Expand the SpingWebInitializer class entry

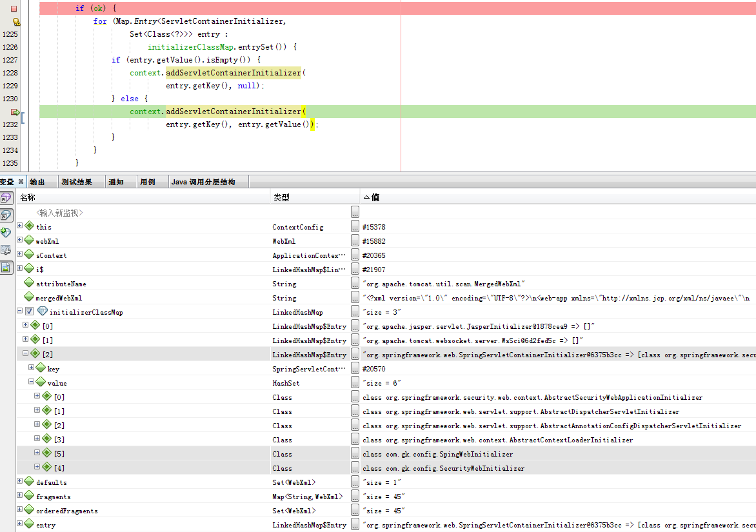pos(37,453)
